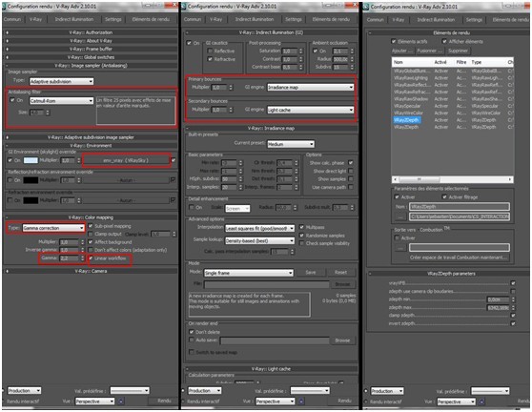The image size is (532, 412).
Task: Open the Catmull-Rom antialiasing filter dropdown
Action: click(x=61, y=101)
